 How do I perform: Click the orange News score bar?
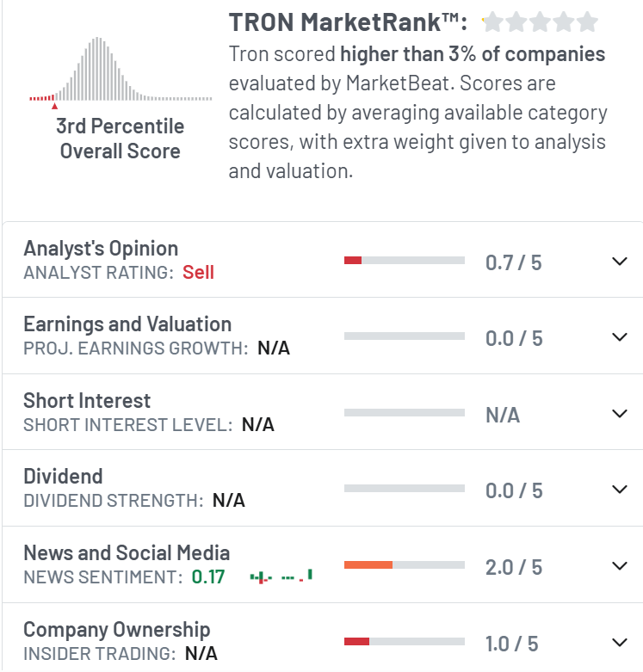(368, 565)
